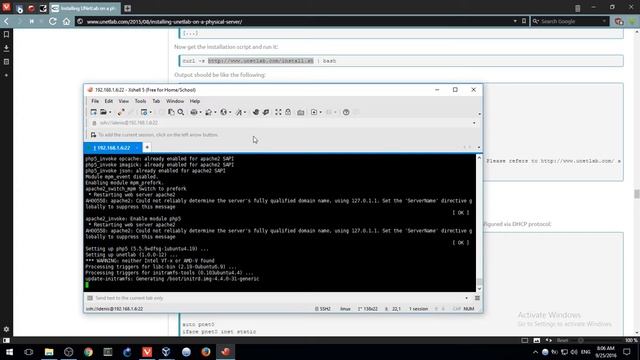Open the Downloads panel in the Vivaldi sidebar
Image resolution: width=640 pixels, height=360 pixels.
click(7, 48)
